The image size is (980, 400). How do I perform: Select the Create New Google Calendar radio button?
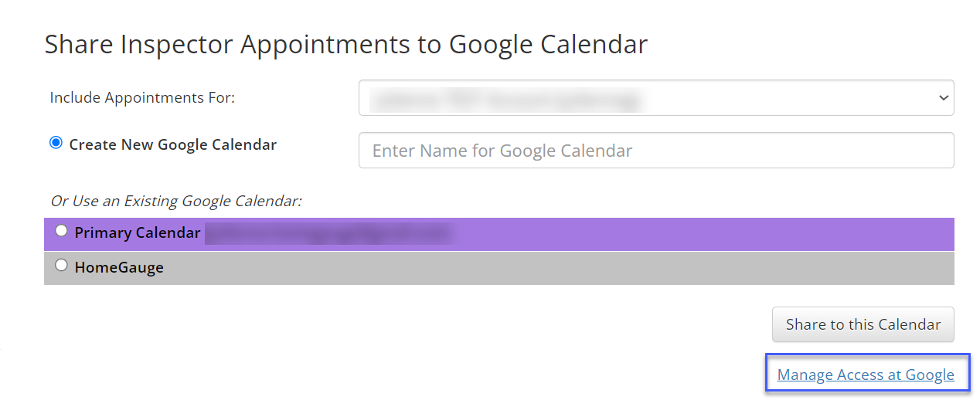click(56, 144)
